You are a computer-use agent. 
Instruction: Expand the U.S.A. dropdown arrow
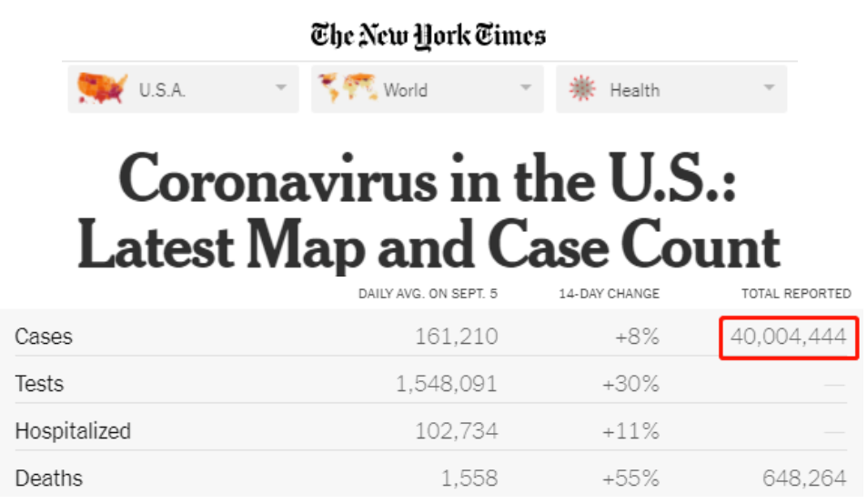[280, 88]
